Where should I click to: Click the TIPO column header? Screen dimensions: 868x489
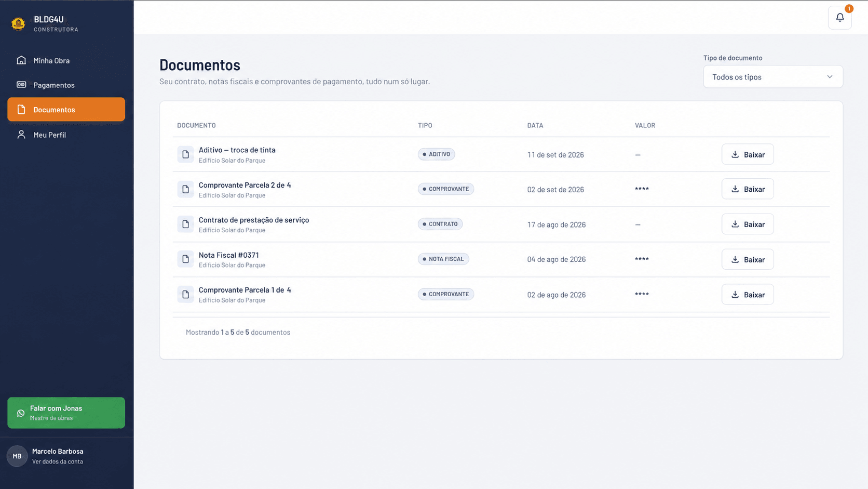[x=425, y=125]
